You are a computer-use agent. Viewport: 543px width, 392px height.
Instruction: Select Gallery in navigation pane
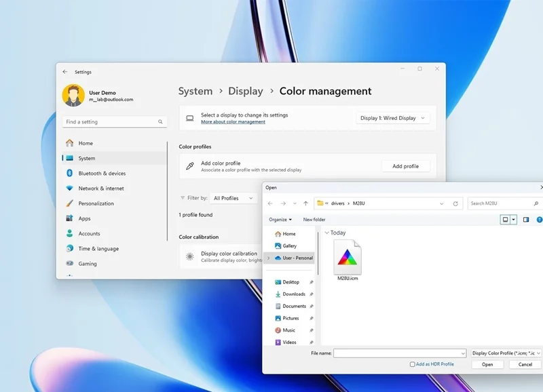click(290, 246)
